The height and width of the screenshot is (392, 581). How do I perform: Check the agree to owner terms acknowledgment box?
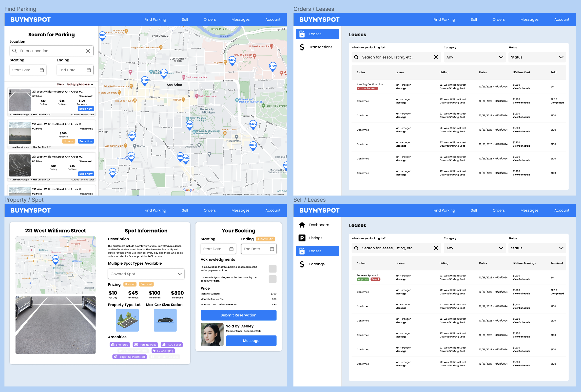coord(272,279)
